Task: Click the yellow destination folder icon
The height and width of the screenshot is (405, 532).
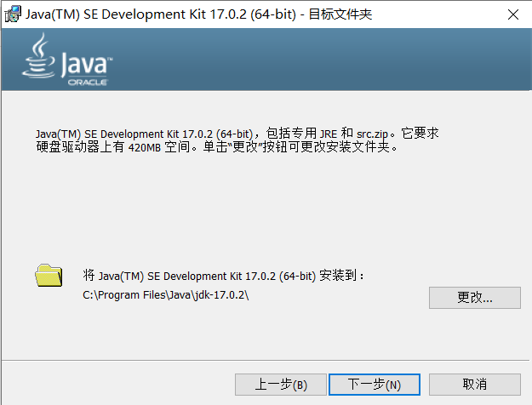Action: click(49, 275)
